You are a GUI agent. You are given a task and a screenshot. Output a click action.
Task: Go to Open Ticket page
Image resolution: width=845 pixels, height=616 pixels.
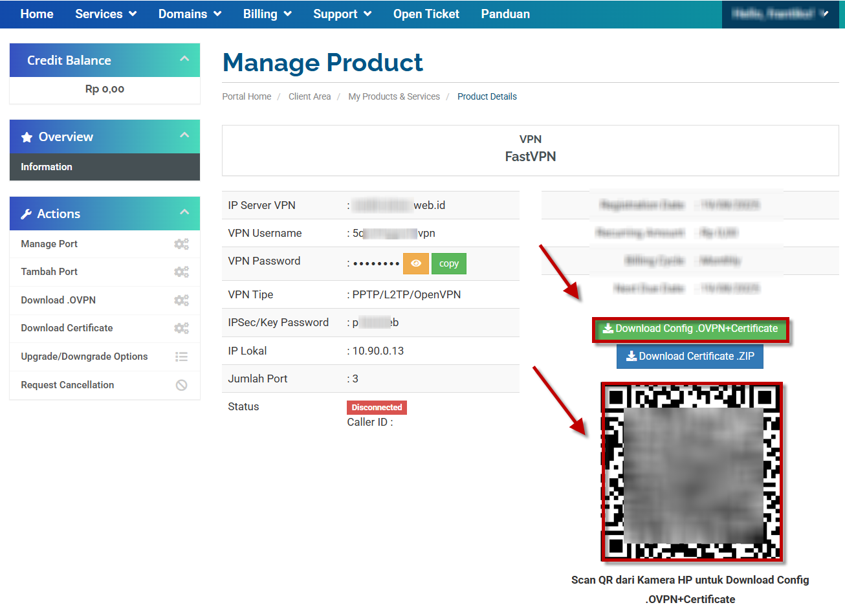pyautogui.click(x=426, y=14)
